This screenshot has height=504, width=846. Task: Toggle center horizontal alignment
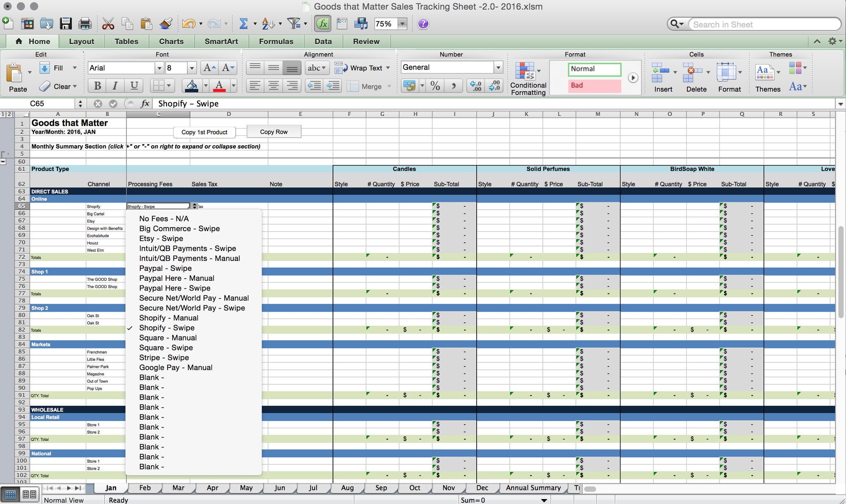[273, 86]
